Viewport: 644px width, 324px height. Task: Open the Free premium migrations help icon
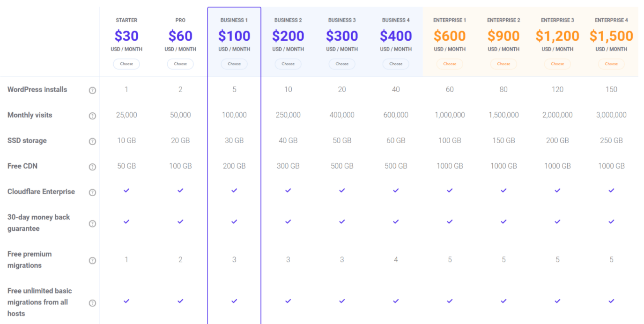coord(92,261)
